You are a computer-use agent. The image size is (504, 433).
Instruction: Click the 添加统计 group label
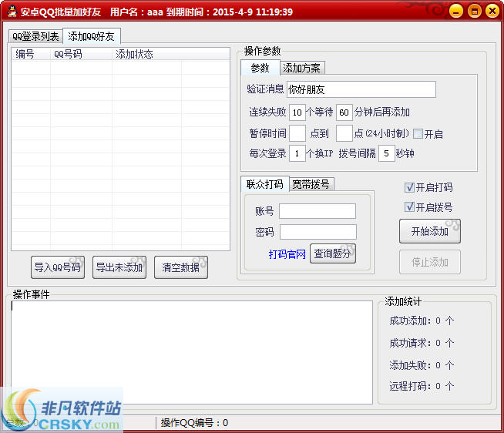click(403, 301)
